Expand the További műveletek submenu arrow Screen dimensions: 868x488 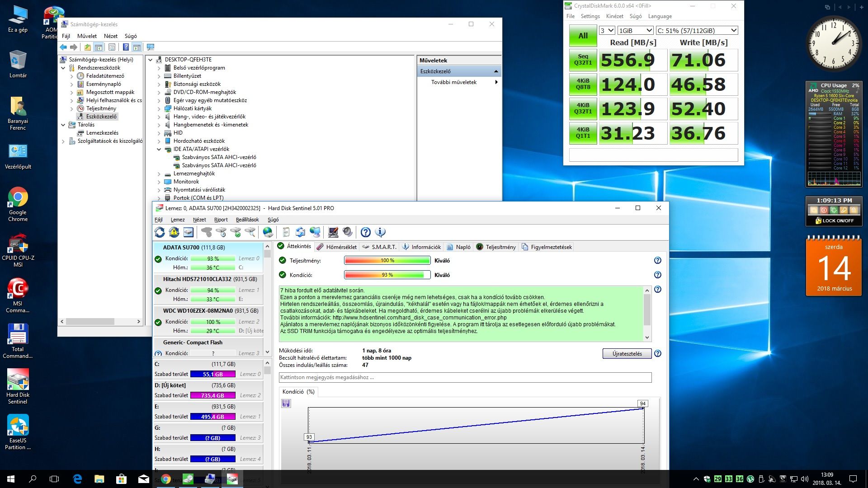point(496,82)
